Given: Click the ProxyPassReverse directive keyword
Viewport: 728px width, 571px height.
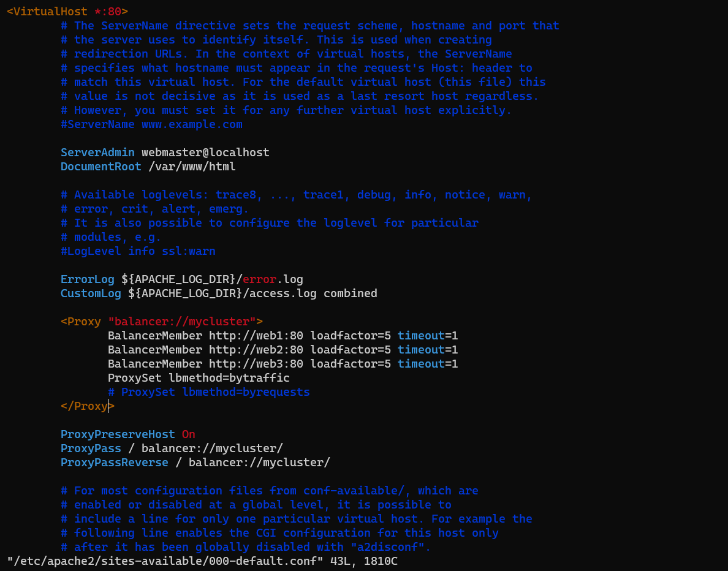Looking at the screenshot, I should [114, 462].
